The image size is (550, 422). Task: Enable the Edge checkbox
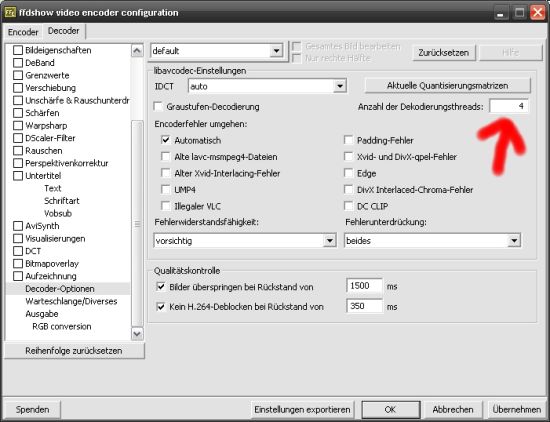point(348,173)
